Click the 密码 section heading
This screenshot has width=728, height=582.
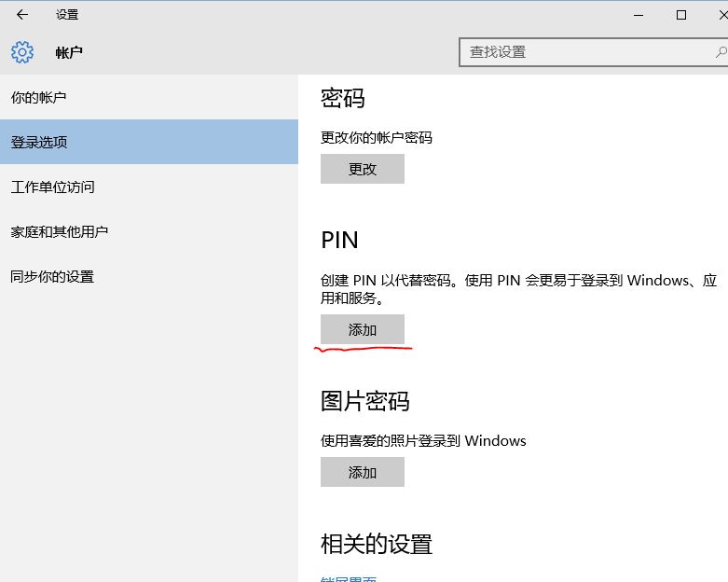342,99
